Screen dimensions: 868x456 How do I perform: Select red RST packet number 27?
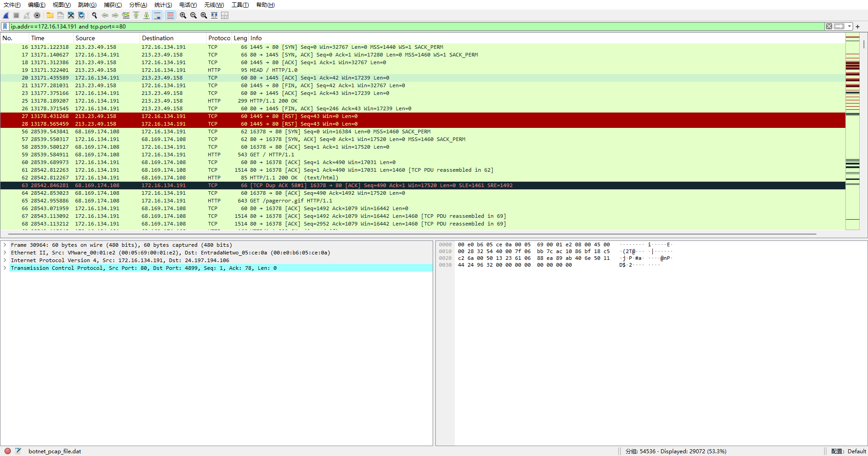[423, 116]
